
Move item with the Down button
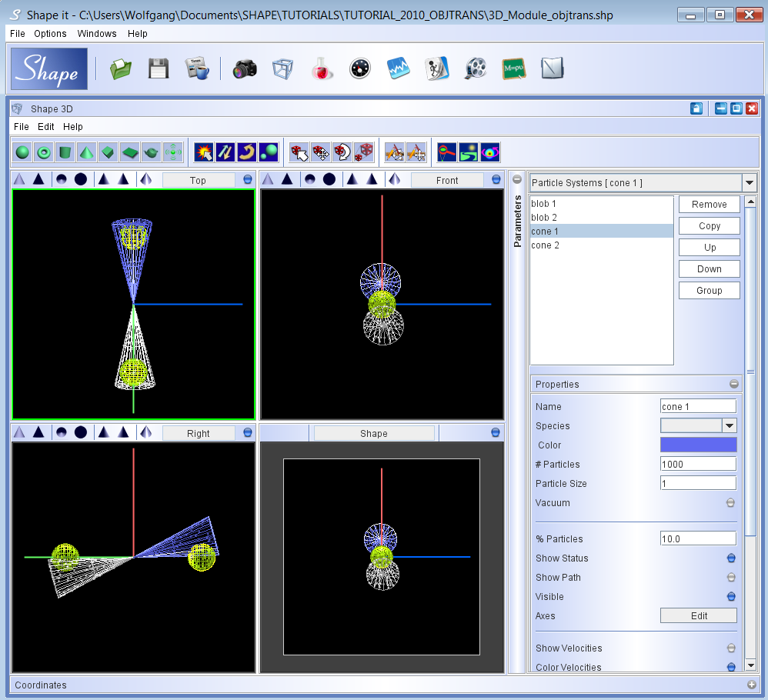[710, 269]
